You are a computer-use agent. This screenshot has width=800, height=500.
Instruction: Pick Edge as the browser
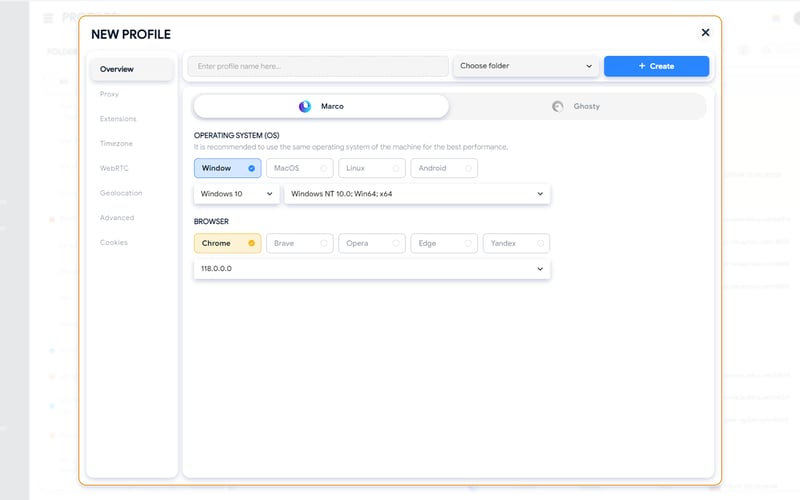(444, 243)
